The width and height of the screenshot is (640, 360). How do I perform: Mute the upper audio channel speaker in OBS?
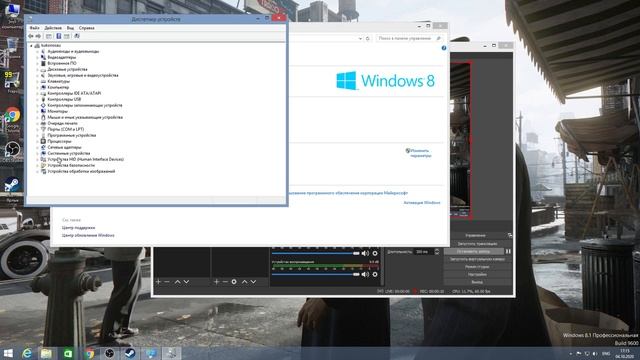[365, 253]
